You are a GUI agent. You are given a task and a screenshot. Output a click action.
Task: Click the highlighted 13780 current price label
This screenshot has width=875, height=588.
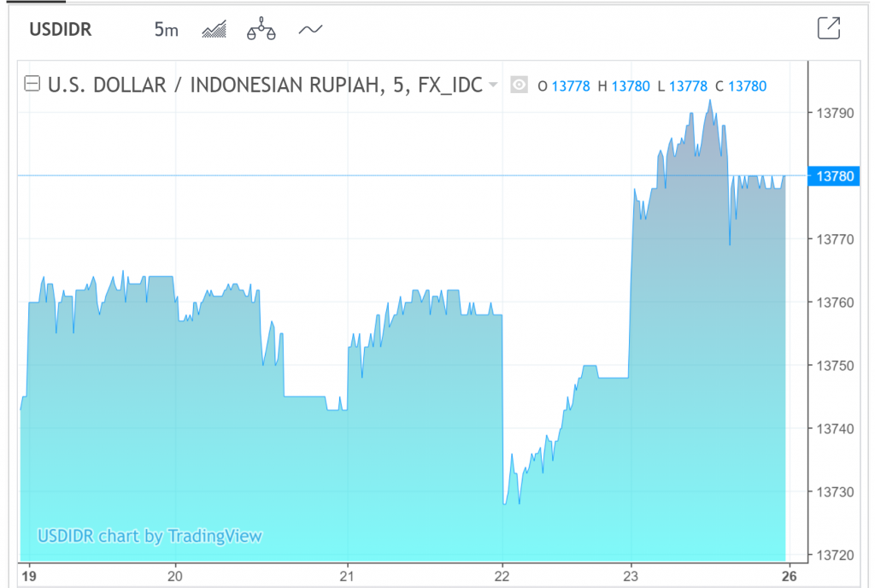(835, 176)
